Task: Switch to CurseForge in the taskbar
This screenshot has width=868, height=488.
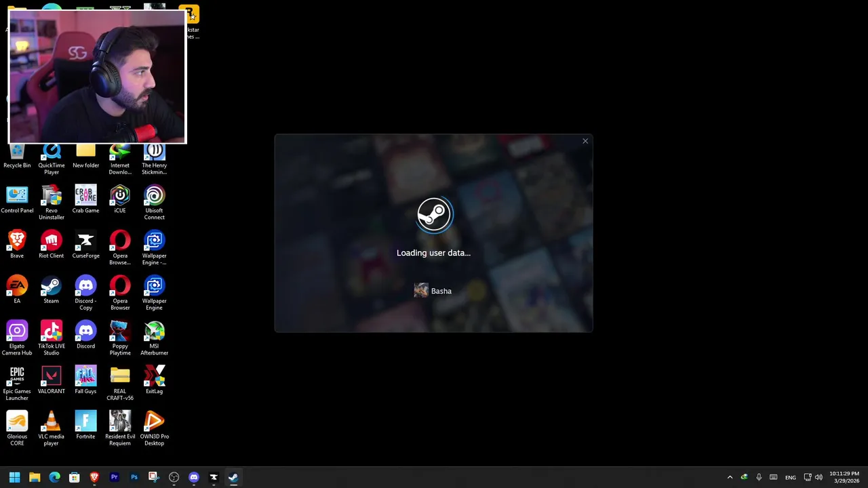Action: coord(214,477)
